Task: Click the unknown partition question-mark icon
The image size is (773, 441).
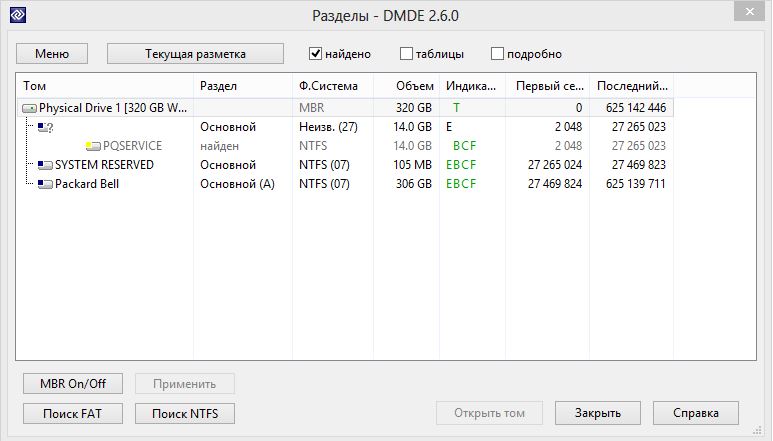Action: point(44,127)
